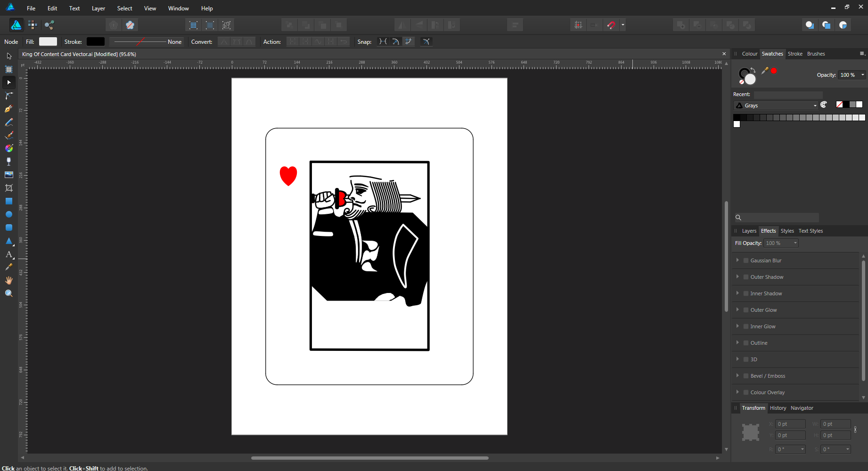
Task: Select the red recent colour circle
Action: click(774, 71)
